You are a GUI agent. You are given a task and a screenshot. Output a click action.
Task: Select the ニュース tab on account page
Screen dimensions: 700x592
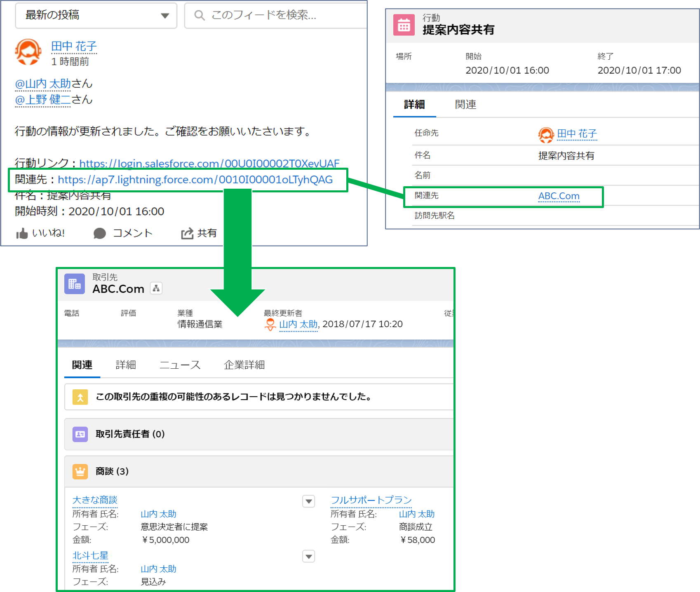(180, 365)
